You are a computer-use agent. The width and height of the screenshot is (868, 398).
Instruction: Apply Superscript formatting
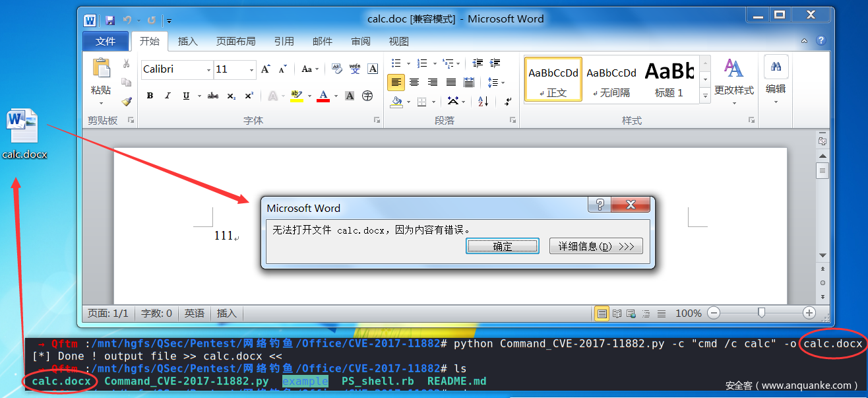click(x=249, y=96)
